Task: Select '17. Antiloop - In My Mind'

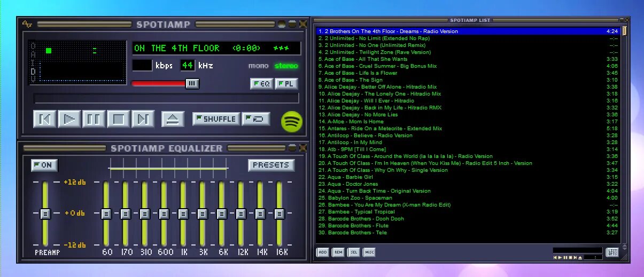Action: click(x=468, y=143)
